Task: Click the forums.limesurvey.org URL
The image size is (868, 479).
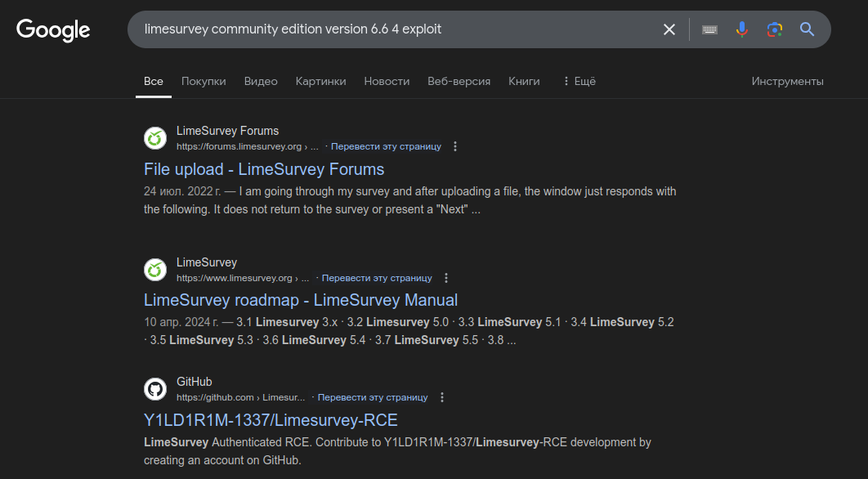Action: pos(248,147)
